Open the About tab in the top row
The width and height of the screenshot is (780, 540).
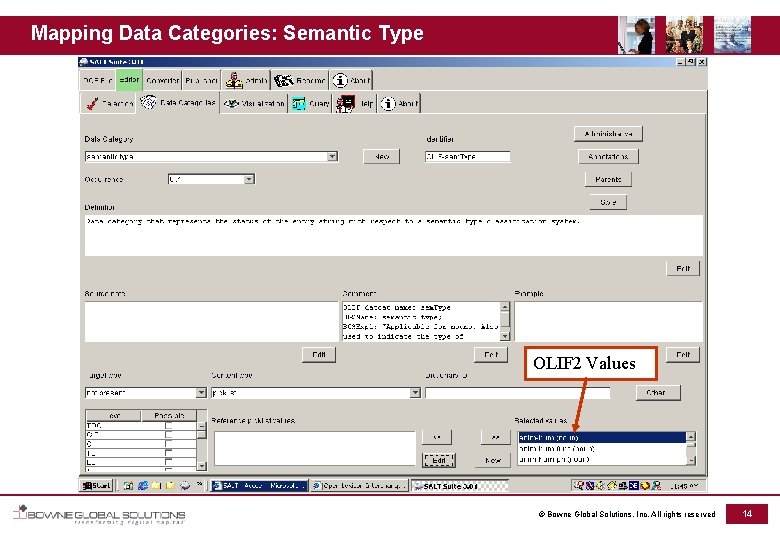coord(351,80)
